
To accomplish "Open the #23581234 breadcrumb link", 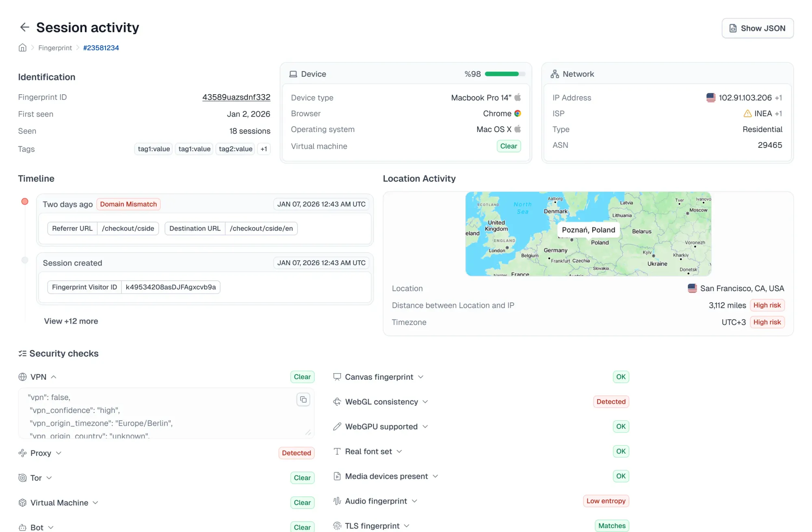I will coord(101,48).
